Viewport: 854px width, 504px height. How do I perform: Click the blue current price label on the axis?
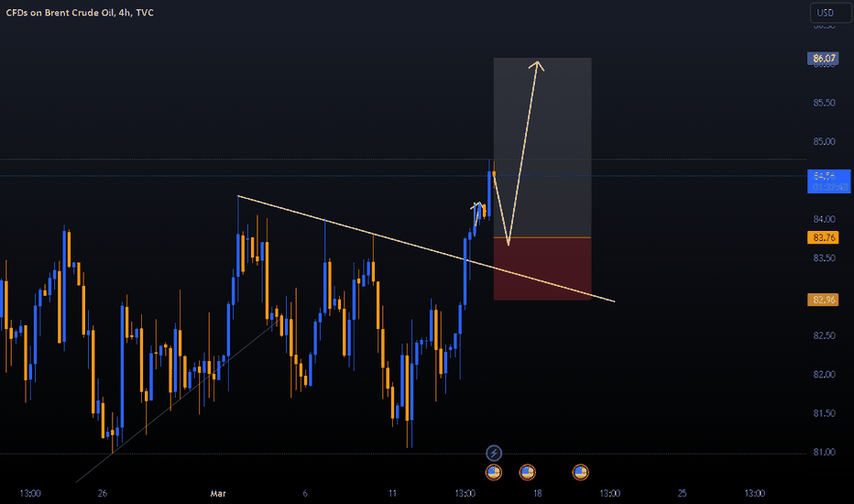(828, 181)
